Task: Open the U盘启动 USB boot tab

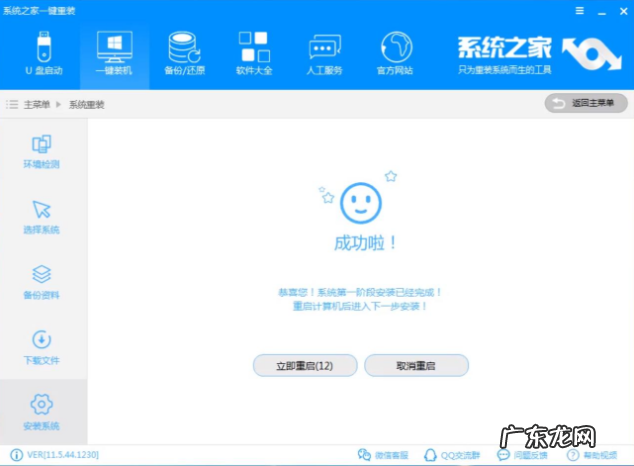Action: [44, 53]
